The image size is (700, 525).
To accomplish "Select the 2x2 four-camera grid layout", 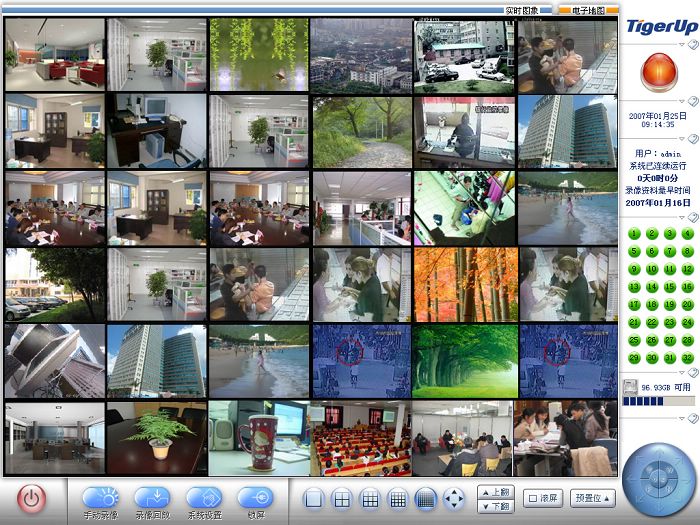I will (341, 498).
